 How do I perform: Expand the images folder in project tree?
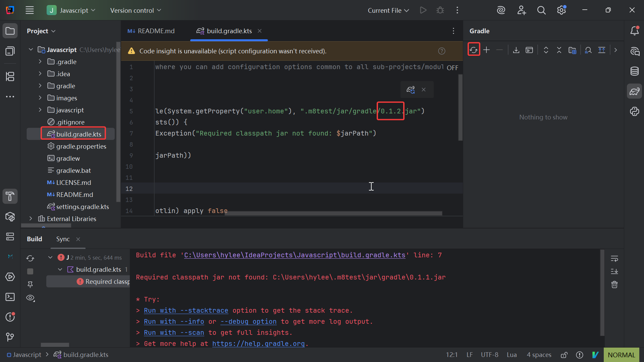[x=40, y=98]
